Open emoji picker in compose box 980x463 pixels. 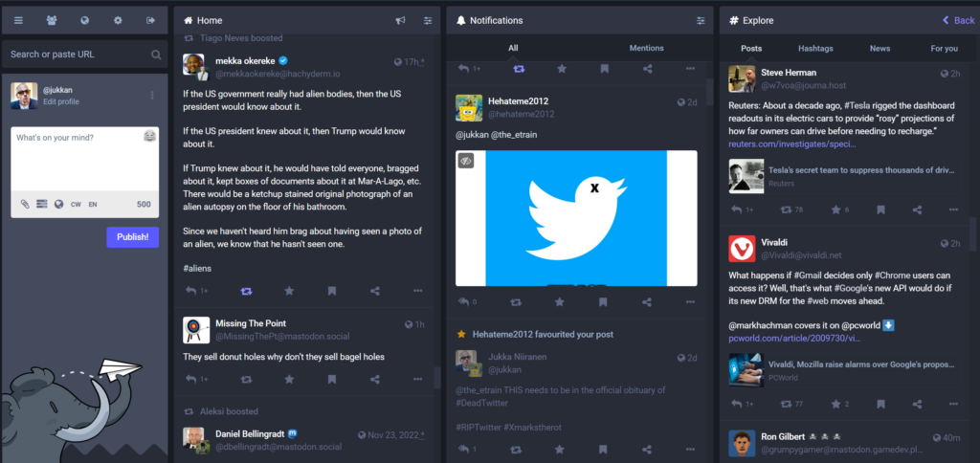tap(149, 136)
